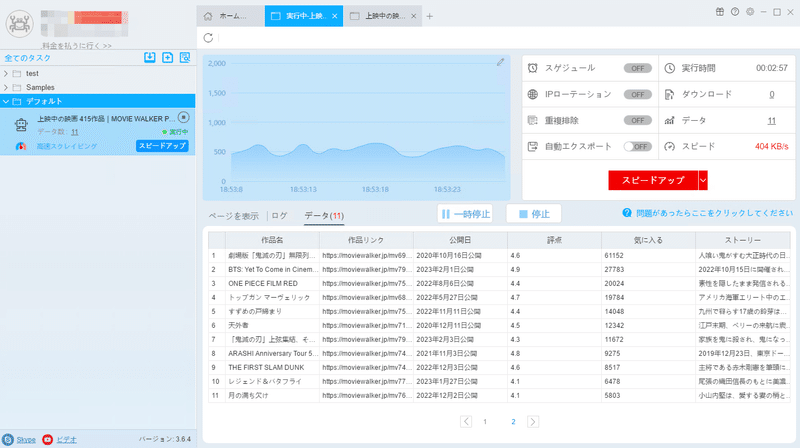Click the red スピードアップ button
The height and width of the screenshot is (448, 800).
coord(653,180)
